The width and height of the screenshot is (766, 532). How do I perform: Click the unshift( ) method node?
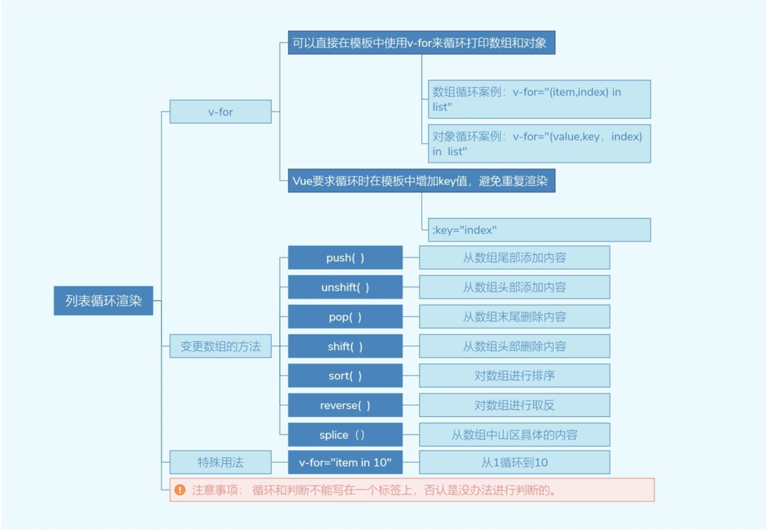345,287
